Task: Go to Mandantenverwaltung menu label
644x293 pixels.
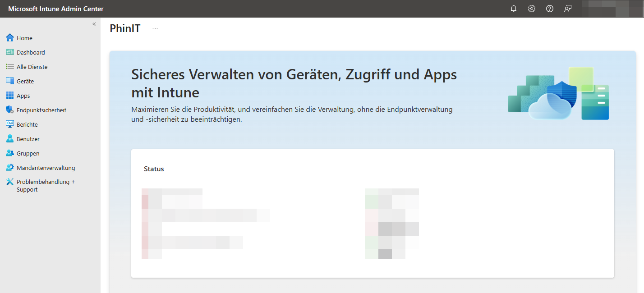Action: coord(46,168)
